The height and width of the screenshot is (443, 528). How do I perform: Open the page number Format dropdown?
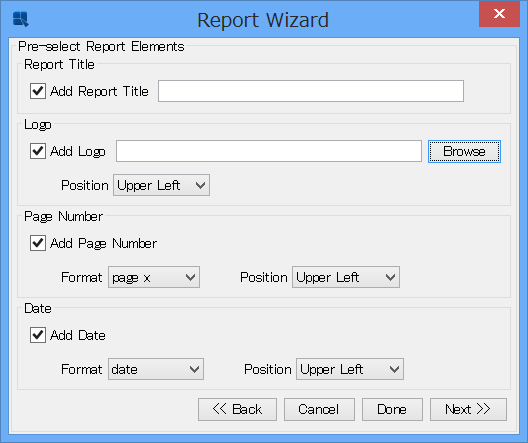pyautogui.click(x=154, y=277)
